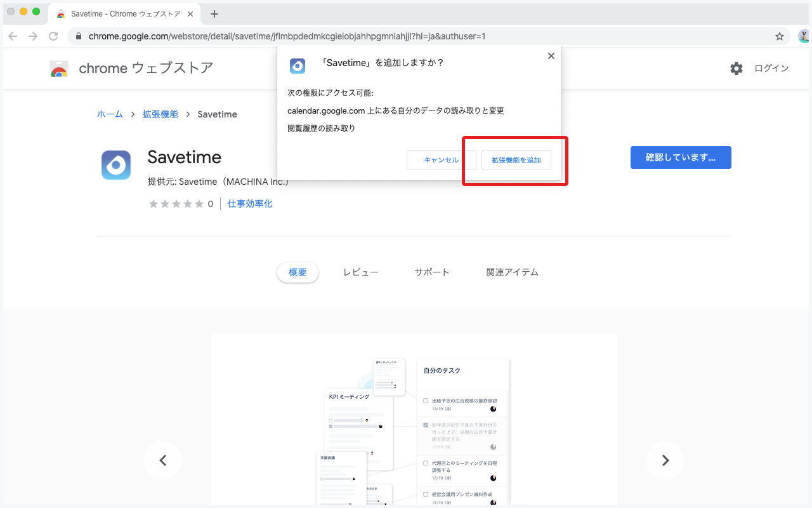Image resolution: width=812 pixels, height=508 pixels.
Task: Switch to the レビュー tab
Action: click(x=361, y=272)
